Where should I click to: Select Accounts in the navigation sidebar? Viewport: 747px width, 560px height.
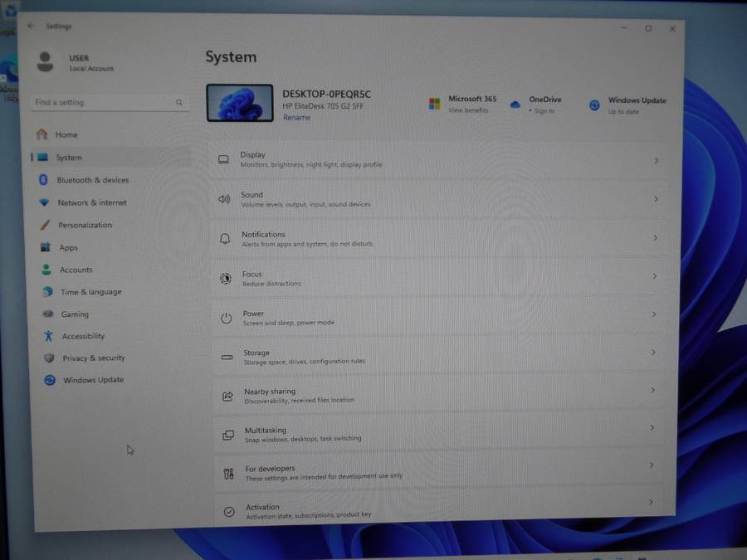[76, 270]
